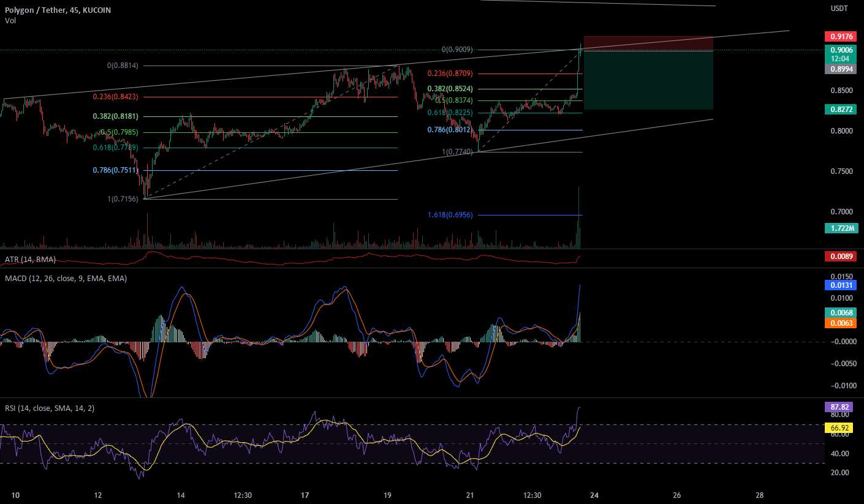Click the blue 0.0131 MACD value tag
Viewport: 864px width, 504px height.
(841, 285)
